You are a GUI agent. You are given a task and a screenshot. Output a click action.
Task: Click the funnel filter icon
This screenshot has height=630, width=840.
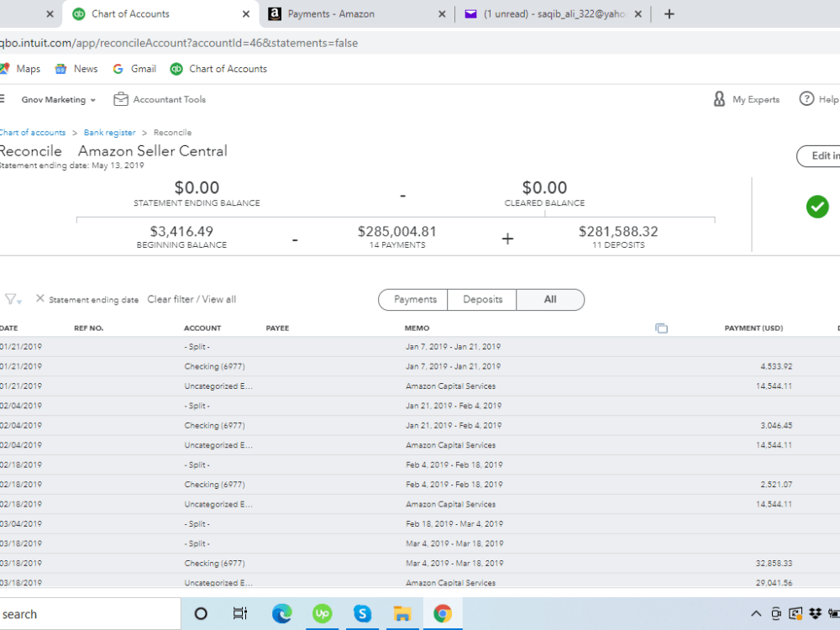[13, 299]
